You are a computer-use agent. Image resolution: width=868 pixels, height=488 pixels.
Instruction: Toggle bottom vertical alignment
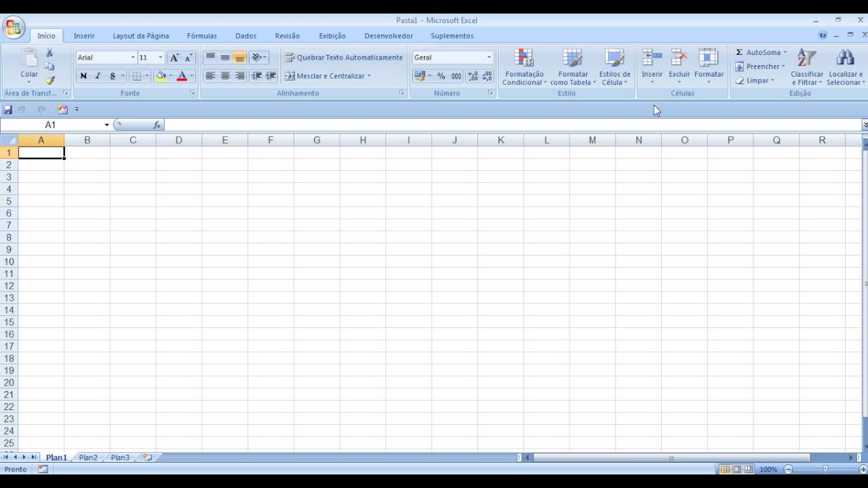(239, 58)
